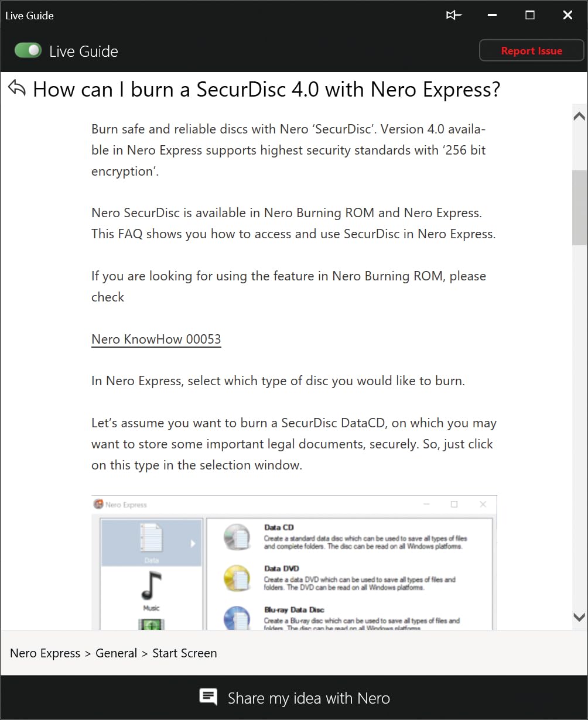Click the Share my idea with Nero bar
Screen dimensions: 588x720
tap(294, 698)
